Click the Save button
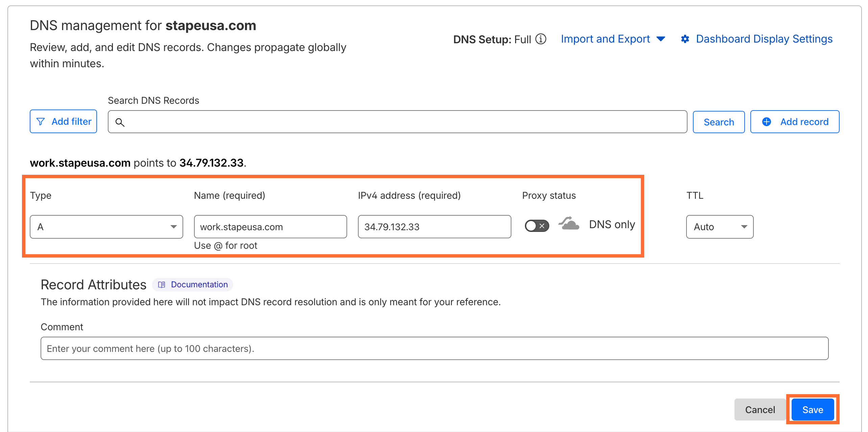Image resolution: width=868 pixels, height=432 pixels. 812,410
